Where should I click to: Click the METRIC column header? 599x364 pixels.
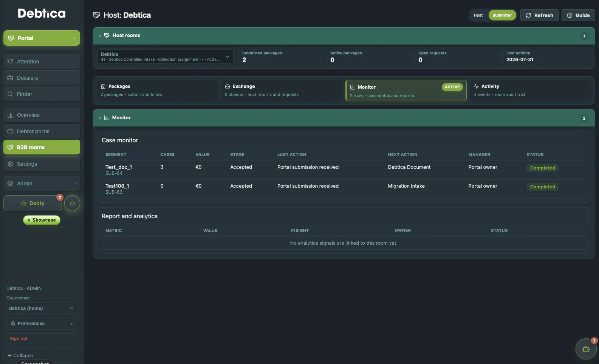coord(113,230)
